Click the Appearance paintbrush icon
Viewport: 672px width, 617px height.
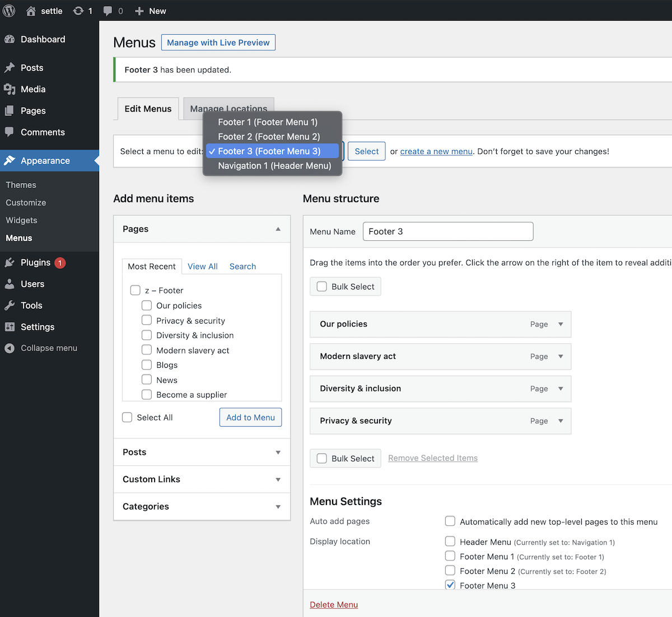[10, 161]
